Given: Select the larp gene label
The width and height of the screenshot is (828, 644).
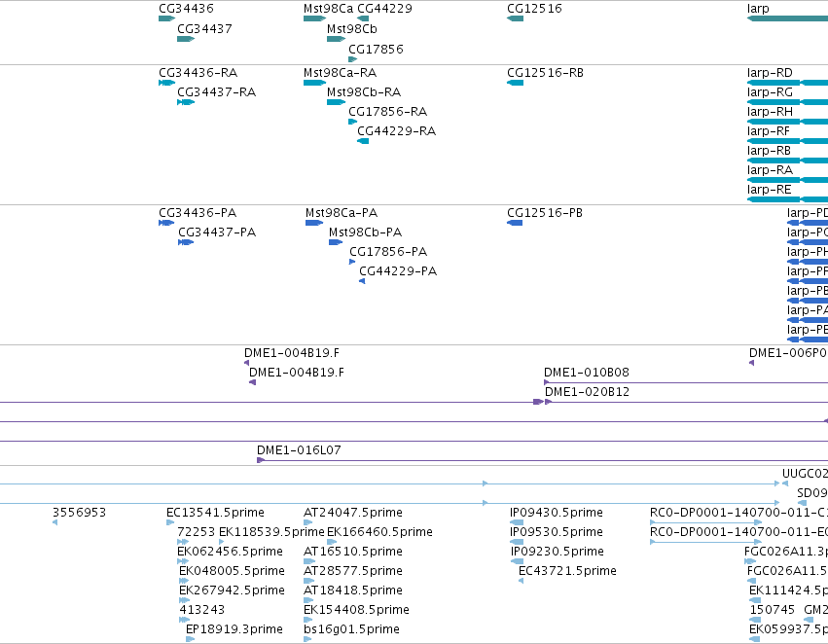Looking at the screenshot, I should 758,9.
